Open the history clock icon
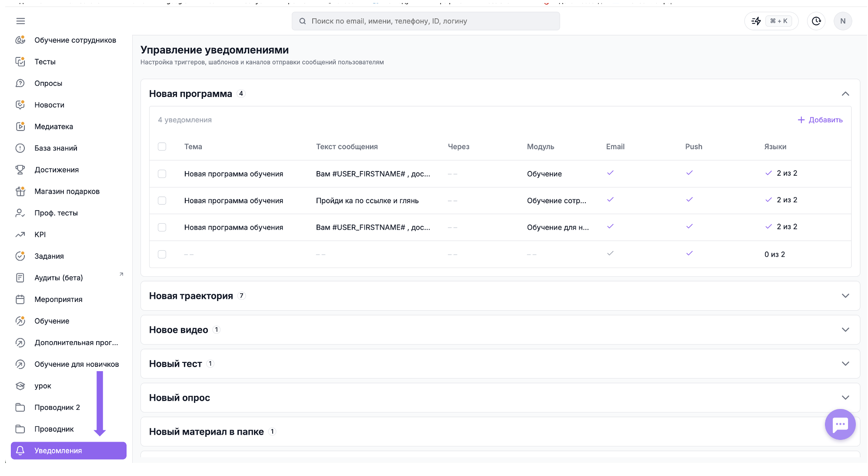The image size is (868, 476). coord(816,21)
